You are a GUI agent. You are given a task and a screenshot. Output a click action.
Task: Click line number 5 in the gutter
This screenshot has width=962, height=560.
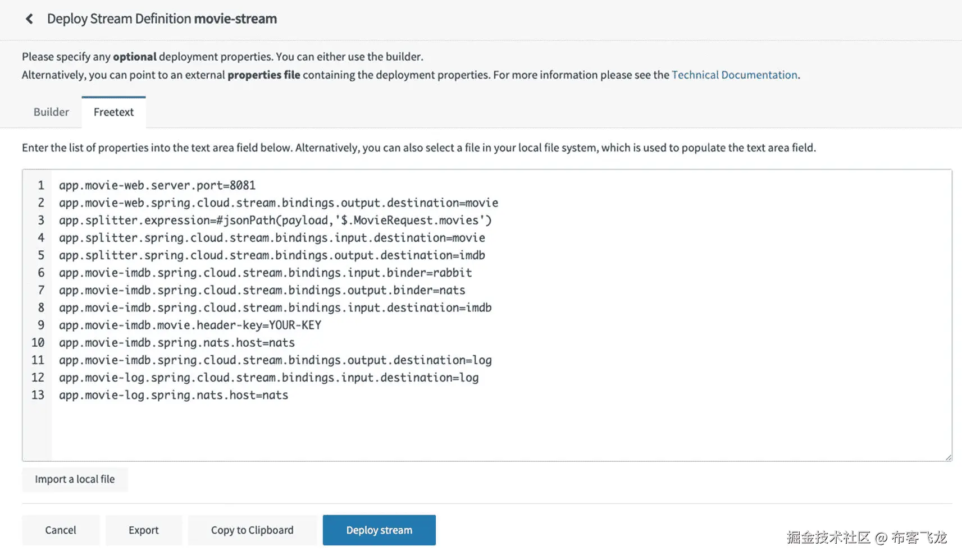coord(41,255)
